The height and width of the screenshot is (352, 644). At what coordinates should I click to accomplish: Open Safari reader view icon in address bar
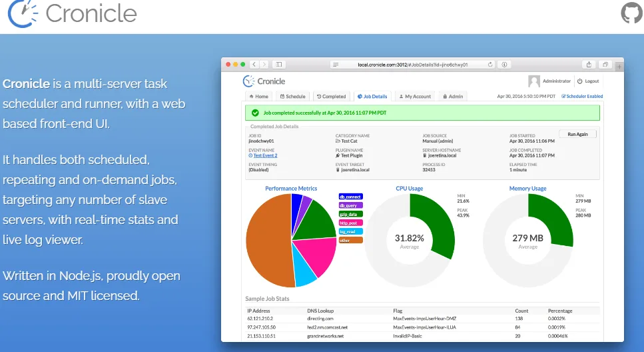coord(336,65)
